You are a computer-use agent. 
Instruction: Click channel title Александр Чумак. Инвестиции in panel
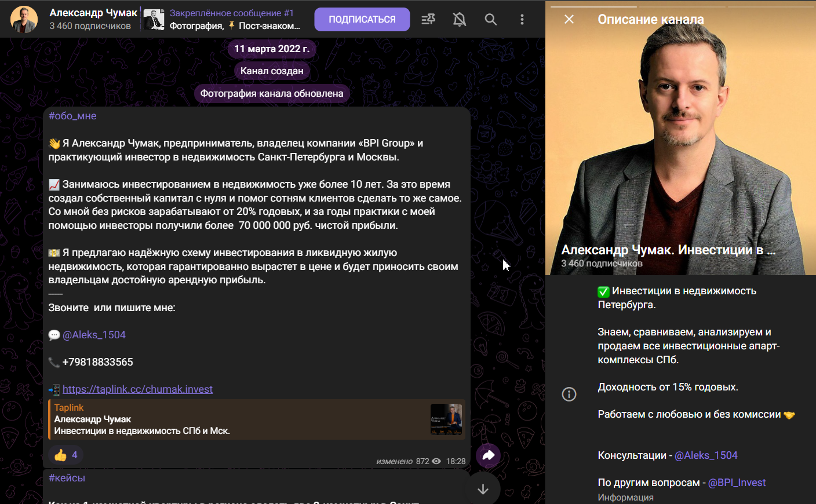coord(668,250)
